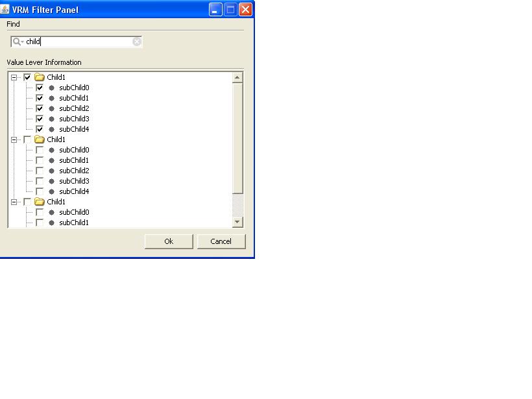
Task: Maximize the VRM Filter Panel window
Action: coord(230,10)
